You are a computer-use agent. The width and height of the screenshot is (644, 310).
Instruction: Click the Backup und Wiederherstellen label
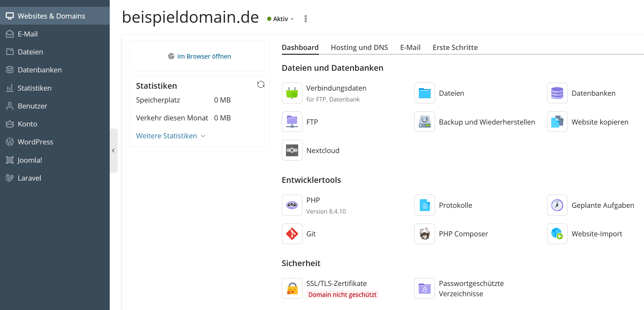tap(487, 122)
